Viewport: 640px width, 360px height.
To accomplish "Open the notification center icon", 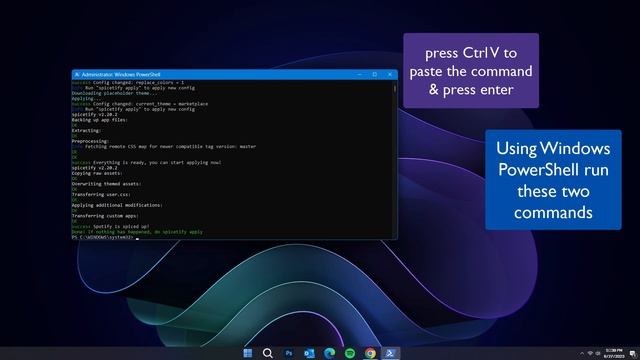I will tap(632, 353).
